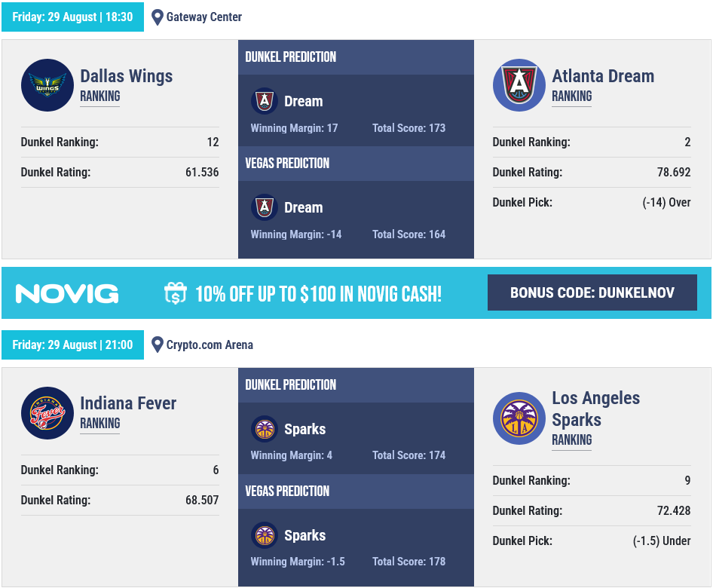Click the small Sparks logo under Vegas Prediction
The width and height of the screenshot is (713, 588).
(265, 535)
